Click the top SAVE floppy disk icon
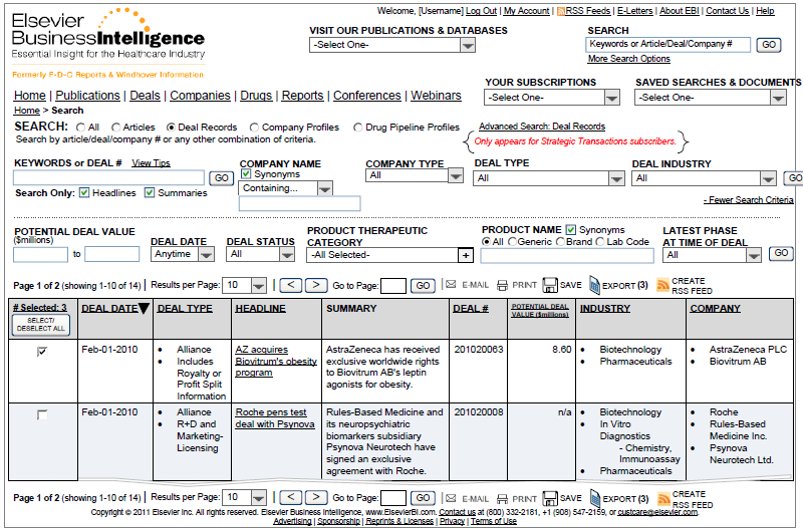Screen dimensions: 803x531 click(x=550, y=285)
